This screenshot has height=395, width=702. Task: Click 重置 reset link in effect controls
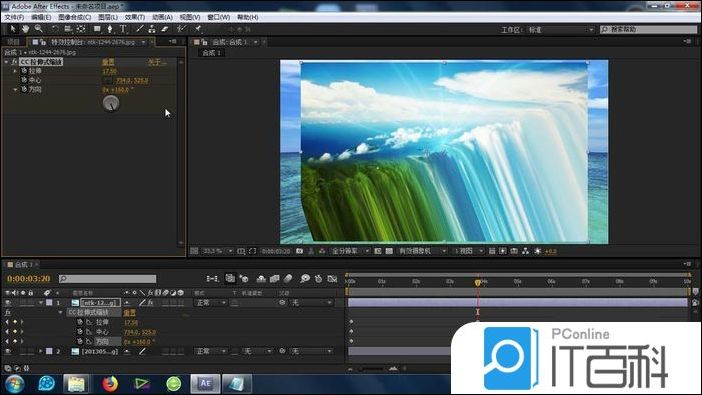click(x=108, y=62)
